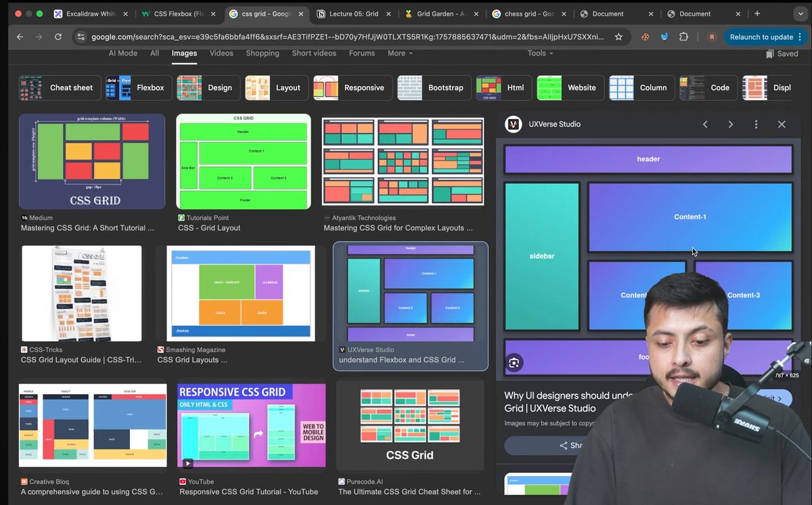Switch to the Grid Garden browser tab

click(x=440, y=14)
